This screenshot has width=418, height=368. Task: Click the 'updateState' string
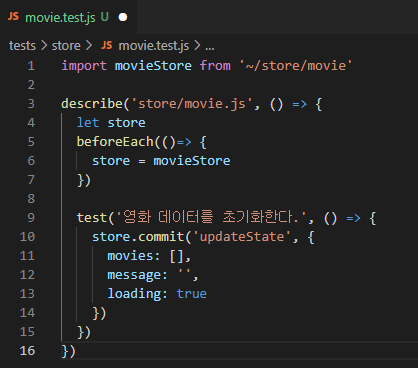(x=242, y=237)
